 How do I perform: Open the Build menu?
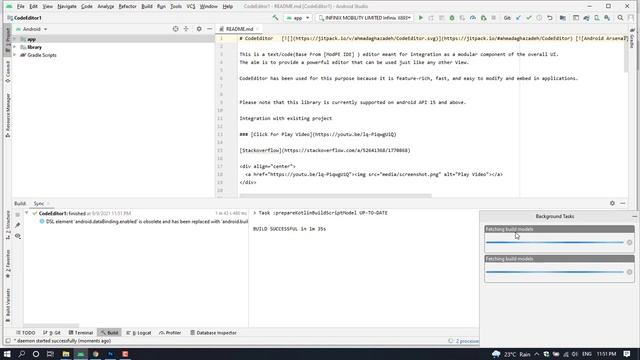coord(147,7)
